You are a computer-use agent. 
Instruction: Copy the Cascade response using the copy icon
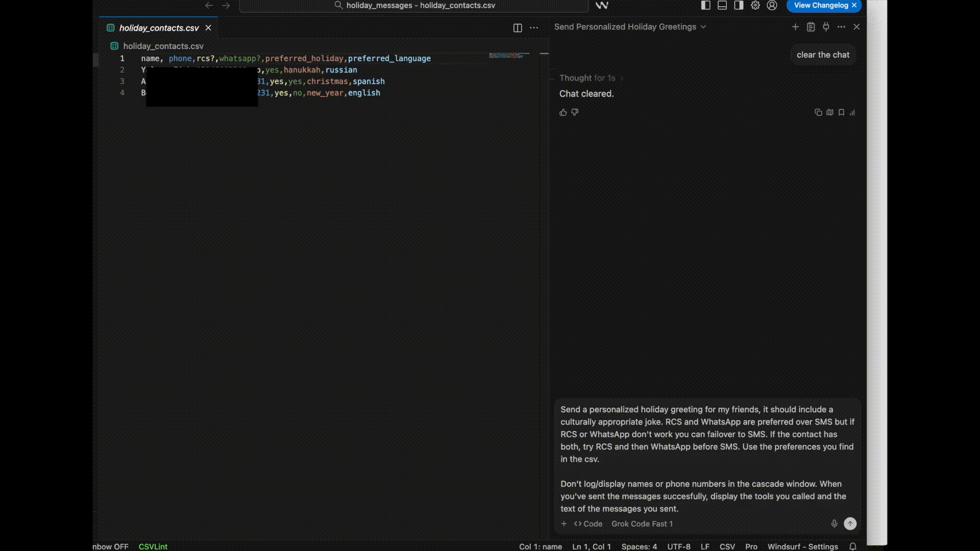(818, 112)
